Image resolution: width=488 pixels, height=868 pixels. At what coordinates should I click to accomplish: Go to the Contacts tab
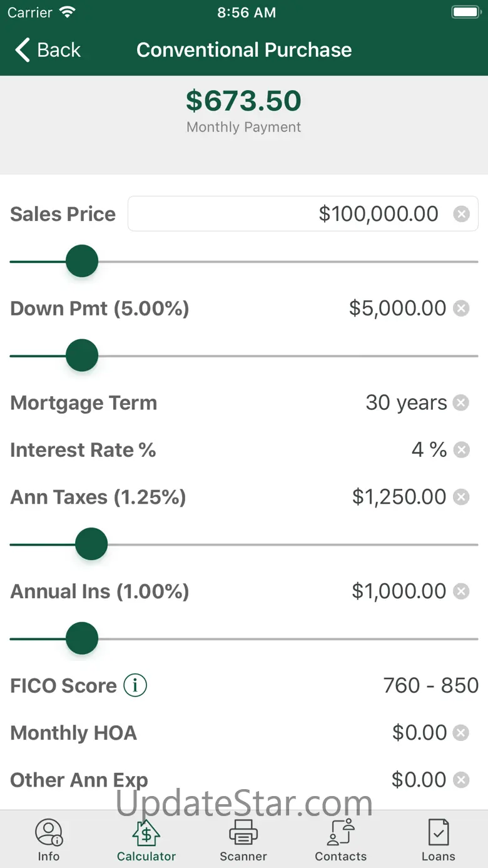click(x=341, y=840)
